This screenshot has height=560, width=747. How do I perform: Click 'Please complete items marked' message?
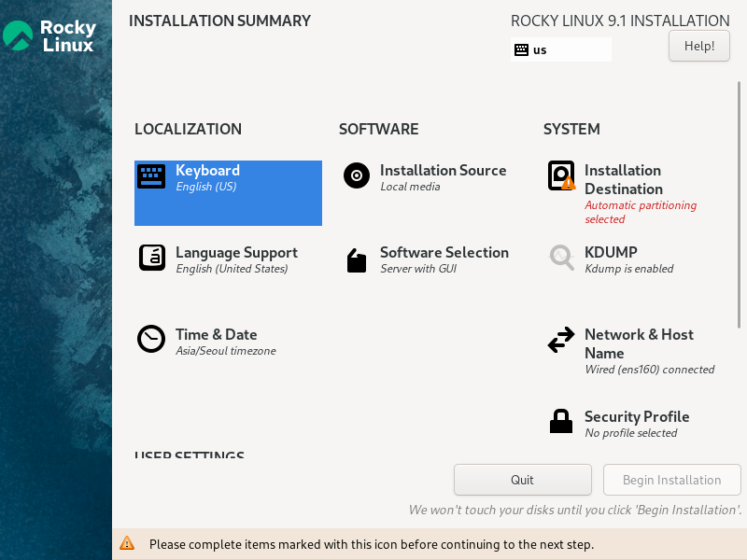pos(372,544)
